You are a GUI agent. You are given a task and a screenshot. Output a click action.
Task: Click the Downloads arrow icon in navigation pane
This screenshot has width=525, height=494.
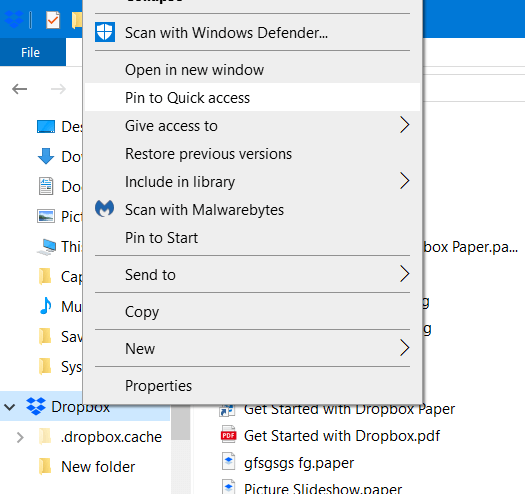[46, 156]
